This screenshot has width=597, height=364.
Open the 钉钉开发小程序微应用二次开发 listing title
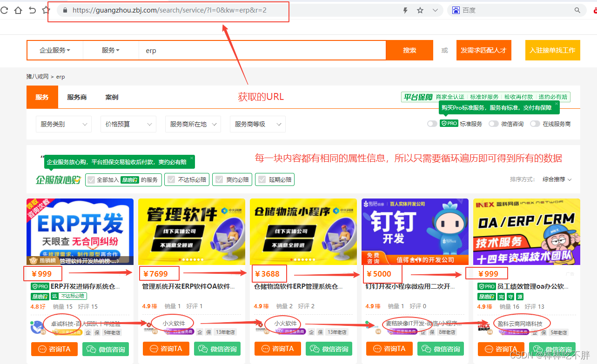[410, 286]
